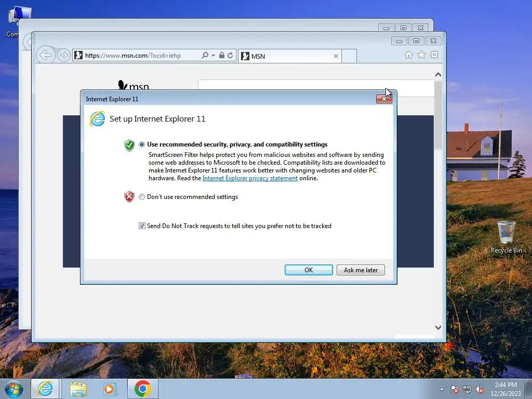The image size is (532, 399).
Task: Click OK in the setup dialog
Action: click(309, 270)
